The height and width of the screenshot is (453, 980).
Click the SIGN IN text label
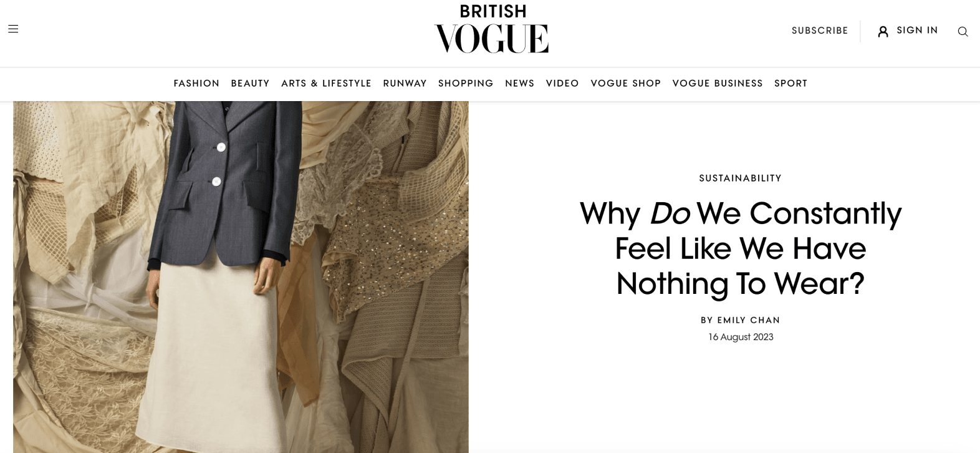tap(916, 30)
